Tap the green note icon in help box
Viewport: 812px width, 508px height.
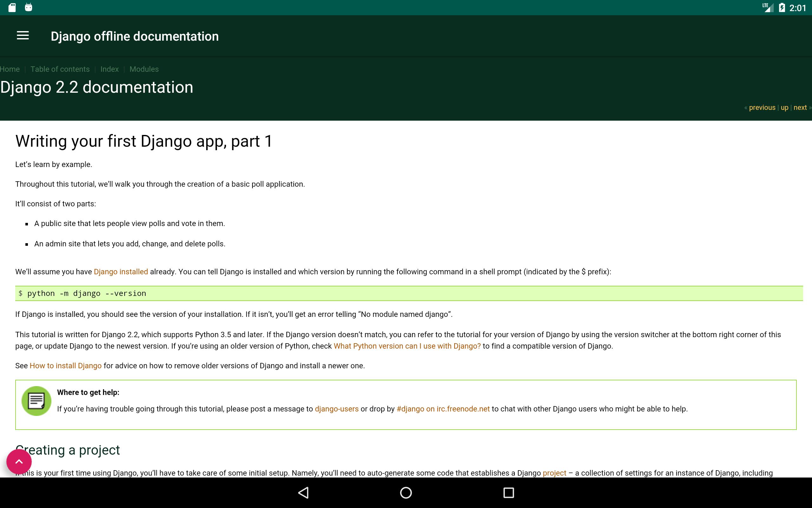tap(36, 401)
